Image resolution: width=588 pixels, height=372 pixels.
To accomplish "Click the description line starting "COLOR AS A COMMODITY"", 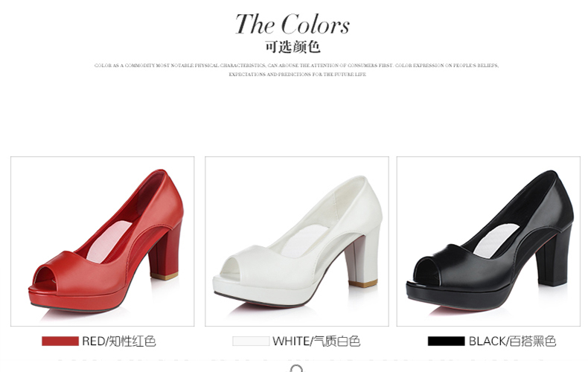I will click(296, 65).
